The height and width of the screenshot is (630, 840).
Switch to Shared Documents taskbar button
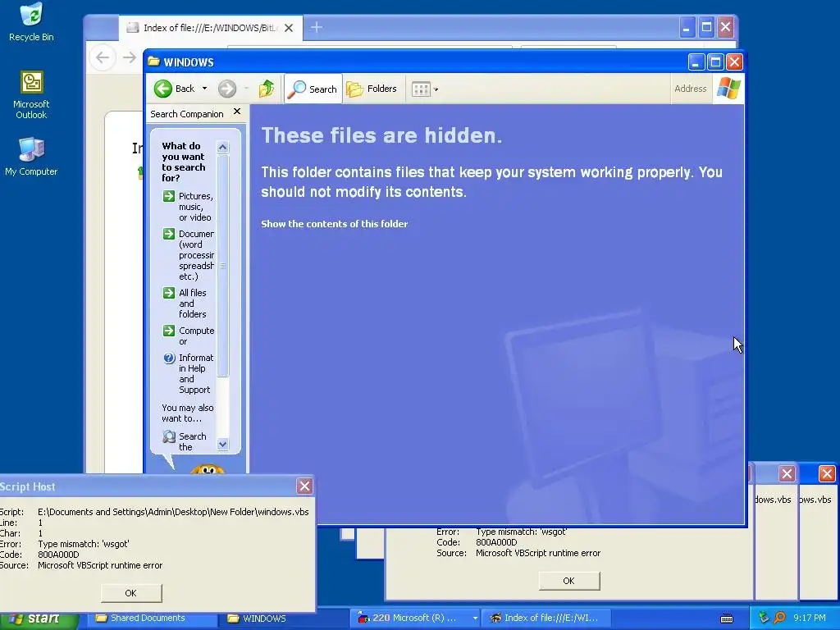click(x=150, y=619)
